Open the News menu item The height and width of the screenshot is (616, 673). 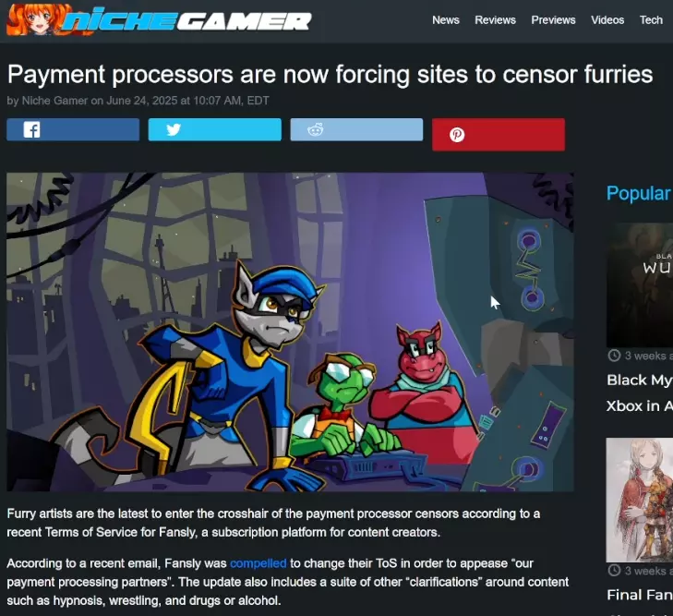446,20
